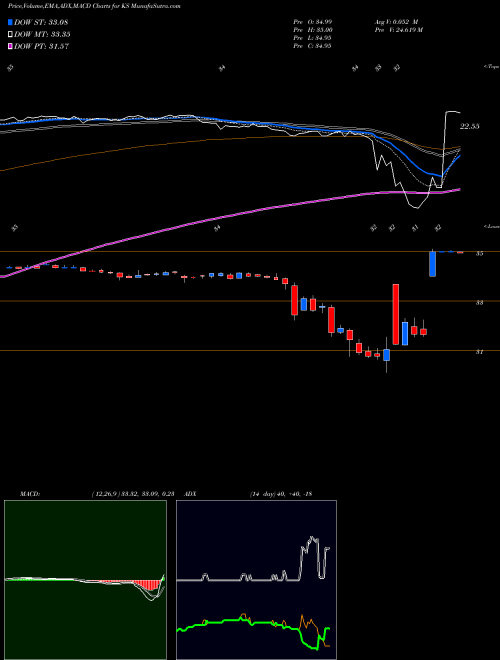Click the 22.55 value beside EMA lines
The height and width of the screenshot is (660, 500).
tap(470, 126)
